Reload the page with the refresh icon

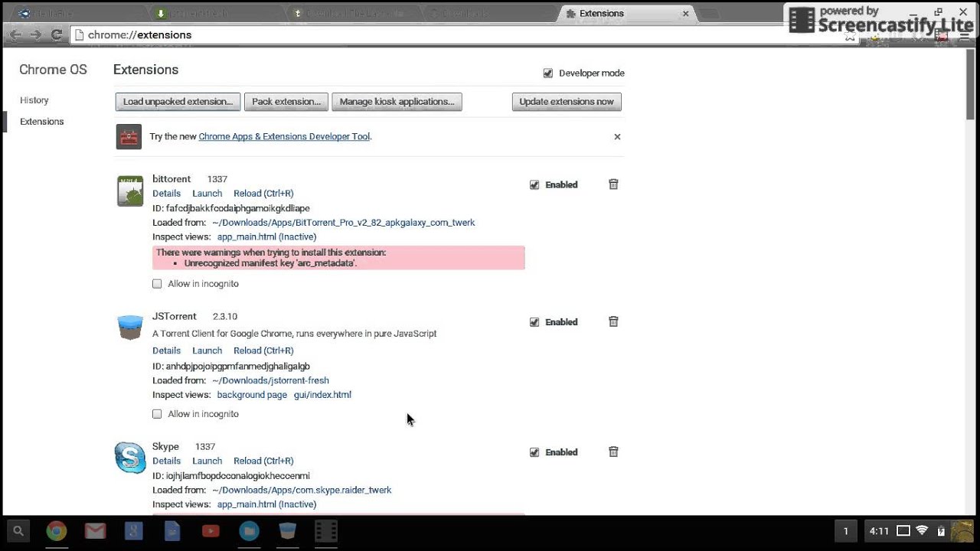(x=56, y=34)
